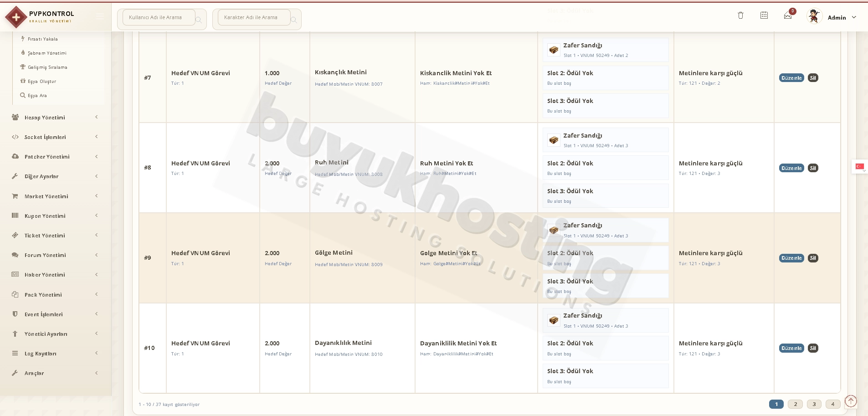The image size is (868, 416).
Task: Focus the Kullanıcı Adı ile Arama field
Action: pyautogui.click(x=159, y=17)
